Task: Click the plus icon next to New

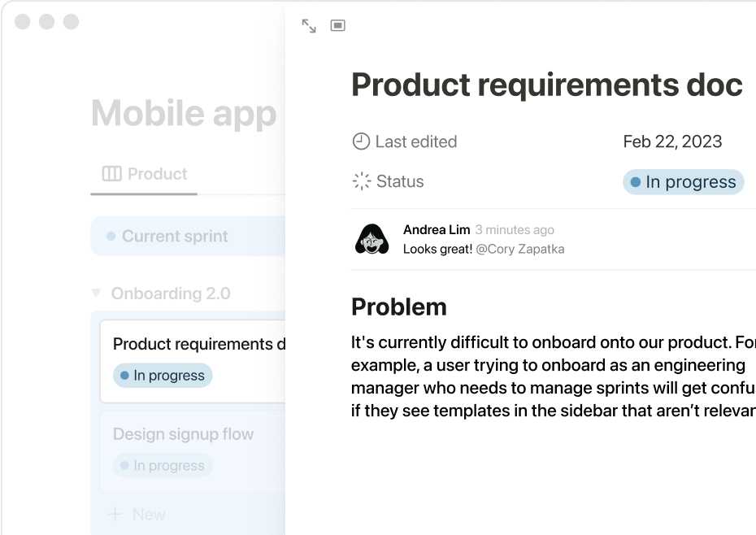Action: [115, 514]
